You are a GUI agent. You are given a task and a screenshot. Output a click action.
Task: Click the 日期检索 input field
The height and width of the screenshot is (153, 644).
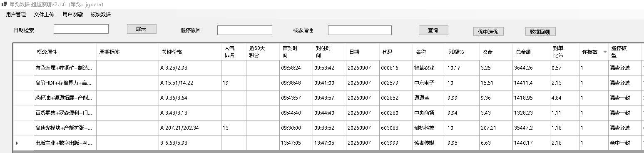click(81, 29)
